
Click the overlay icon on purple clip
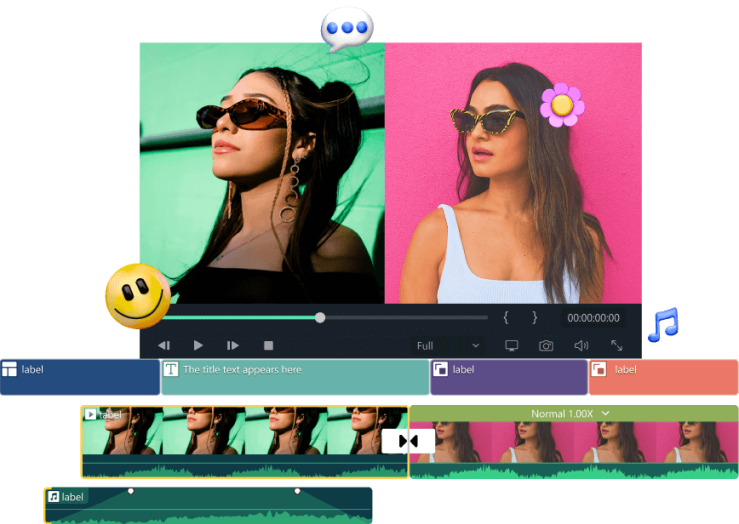pos(440,369)
